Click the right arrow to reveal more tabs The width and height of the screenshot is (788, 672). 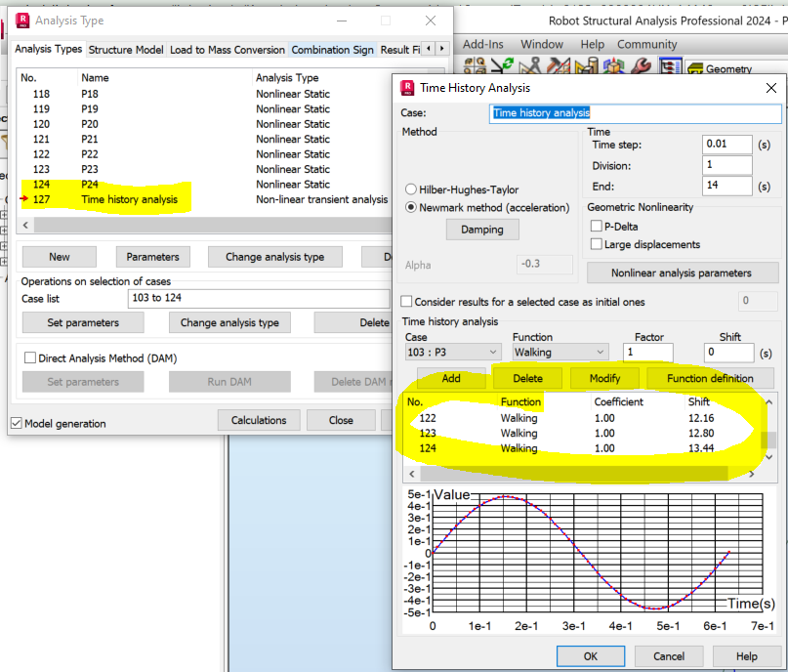[441, 47]
